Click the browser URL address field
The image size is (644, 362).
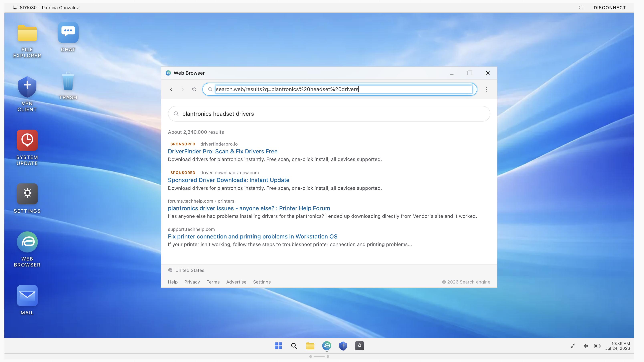click(344, 89)
